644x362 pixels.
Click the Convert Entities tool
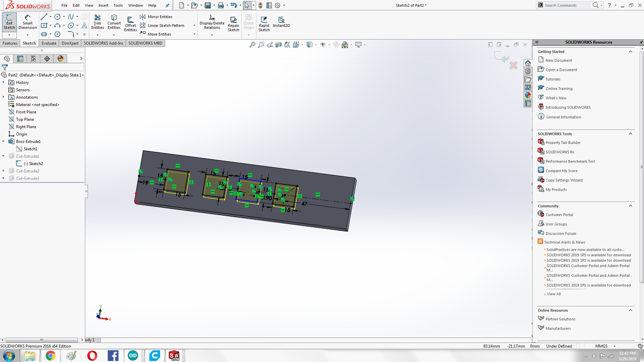(114, 22)
